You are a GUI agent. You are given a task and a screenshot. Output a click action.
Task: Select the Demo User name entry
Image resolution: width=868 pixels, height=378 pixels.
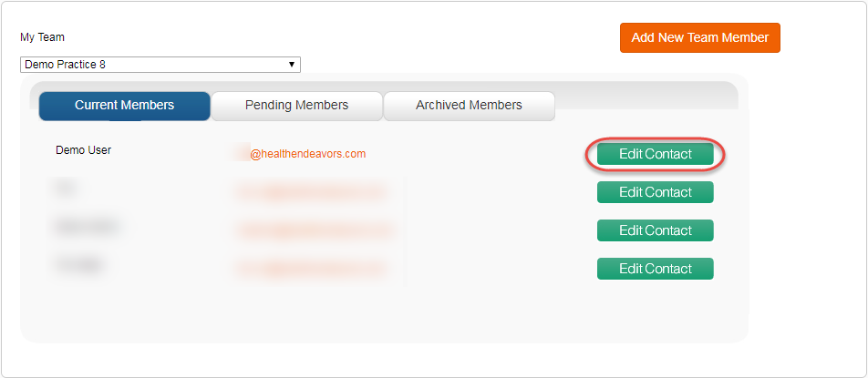tap(84, 149)
